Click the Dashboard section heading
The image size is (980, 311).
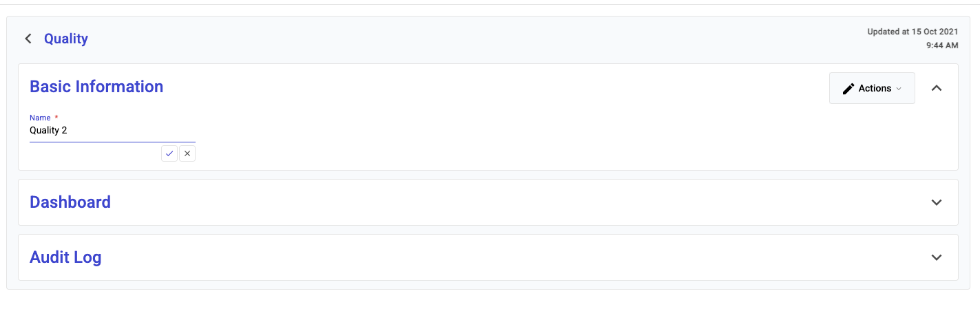click(70, 202)
